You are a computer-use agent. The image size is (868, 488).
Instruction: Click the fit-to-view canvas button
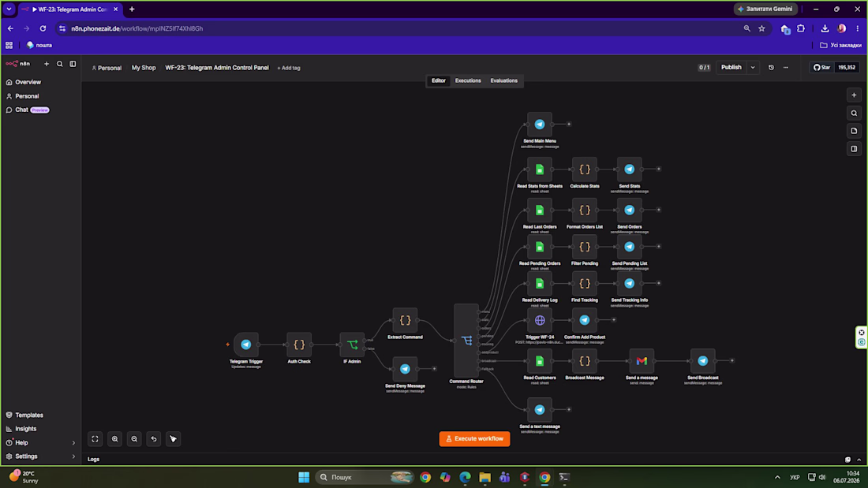(95, 439)
